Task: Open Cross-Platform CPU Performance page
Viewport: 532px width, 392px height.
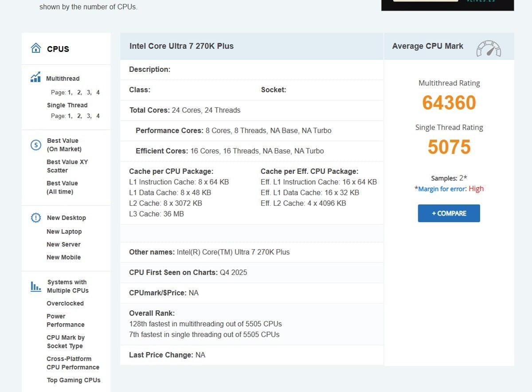Action: 73,363
